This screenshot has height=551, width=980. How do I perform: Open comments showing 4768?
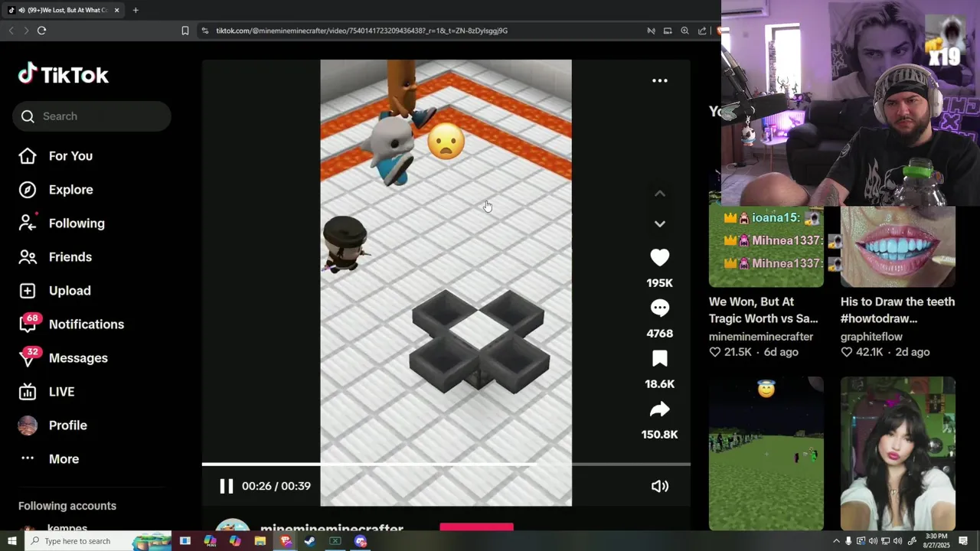click(659, 308)
